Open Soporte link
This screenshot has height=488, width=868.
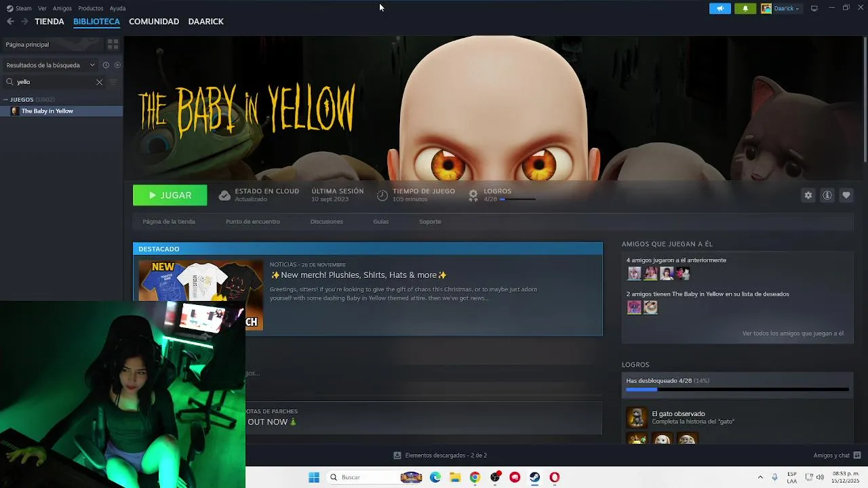coord(430,222)
